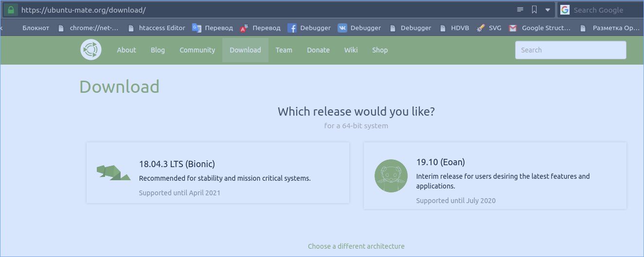Open the Google Translate Перевод bookmark icon
Image resolution: width=644 pixels, height=257 pixels.
point(197,28)
